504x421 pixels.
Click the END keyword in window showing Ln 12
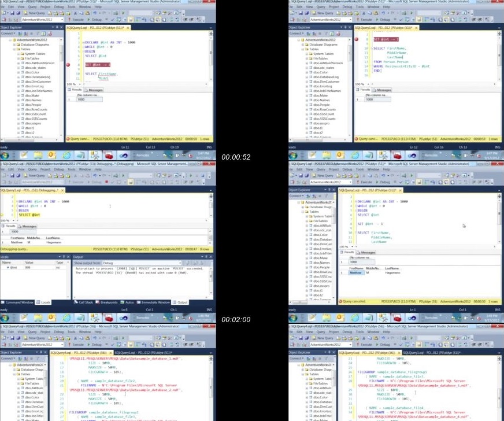click(x=377, y=71)
